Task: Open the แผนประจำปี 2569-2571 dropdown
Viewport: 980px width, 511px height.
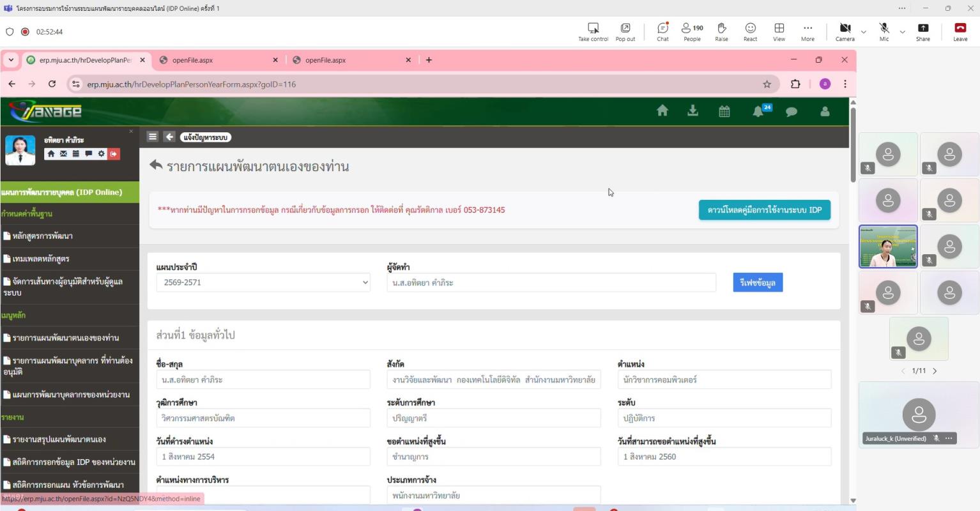Action: pos(263,282)
